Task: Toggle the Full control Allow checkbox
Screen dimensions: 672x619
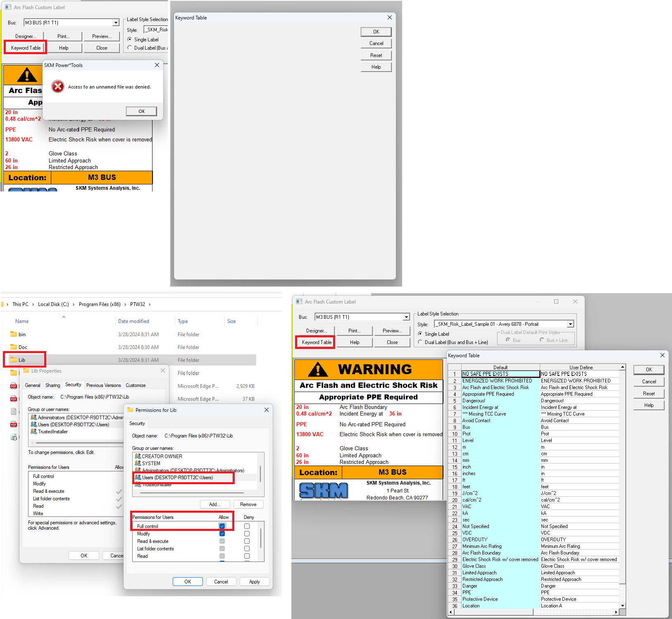Action: [222, 526]
